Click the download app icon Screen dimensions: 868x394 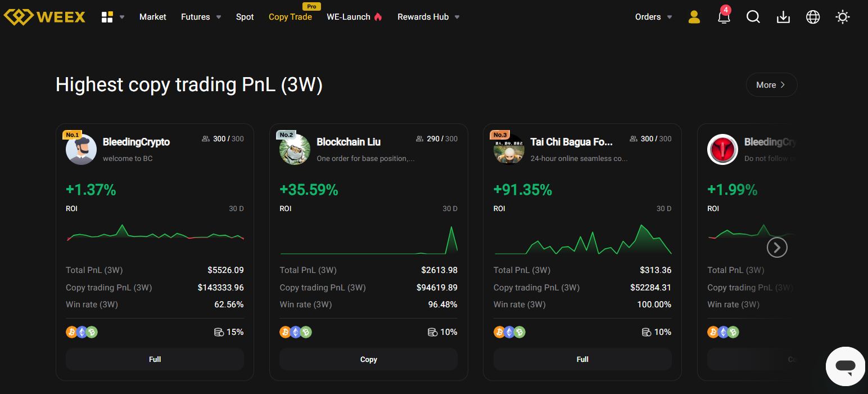click(783, 17)
